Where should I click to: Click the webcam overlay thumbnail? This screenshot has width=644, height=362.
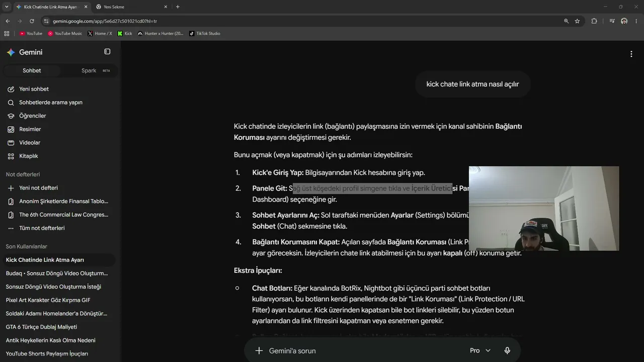[544, 209]
